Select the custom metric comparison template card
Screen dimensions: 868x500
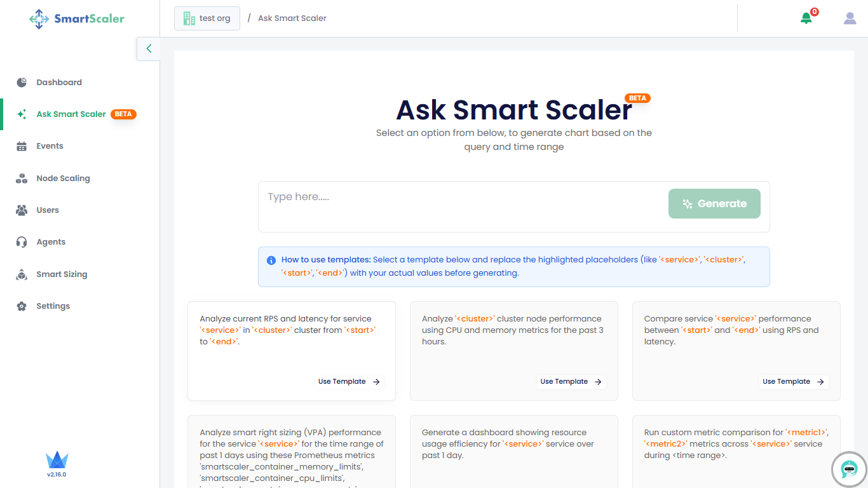point(736,451)
